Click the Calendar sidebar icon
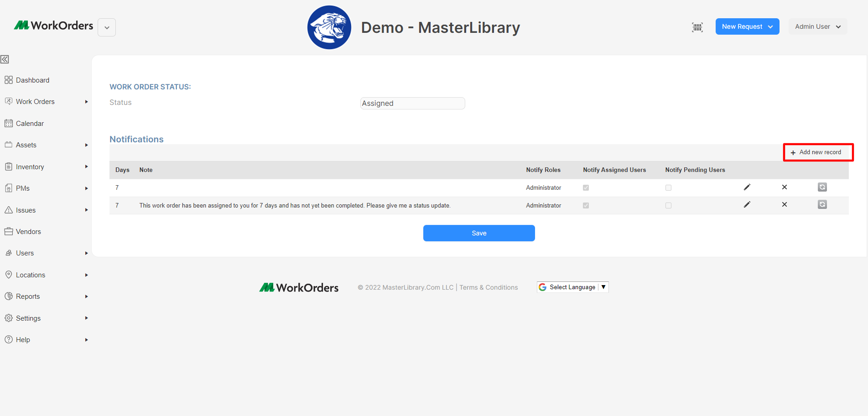 [x=9, y=123]
